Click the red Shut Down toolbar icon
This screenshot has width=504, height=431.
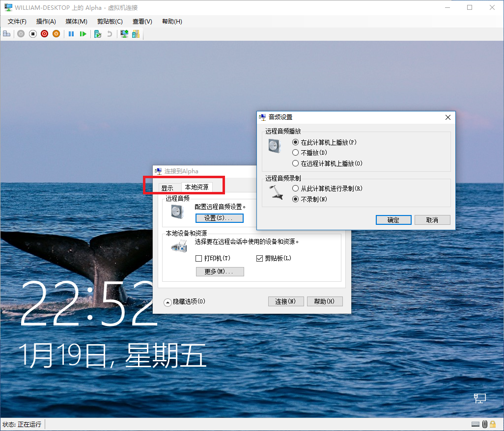(44, 33)
